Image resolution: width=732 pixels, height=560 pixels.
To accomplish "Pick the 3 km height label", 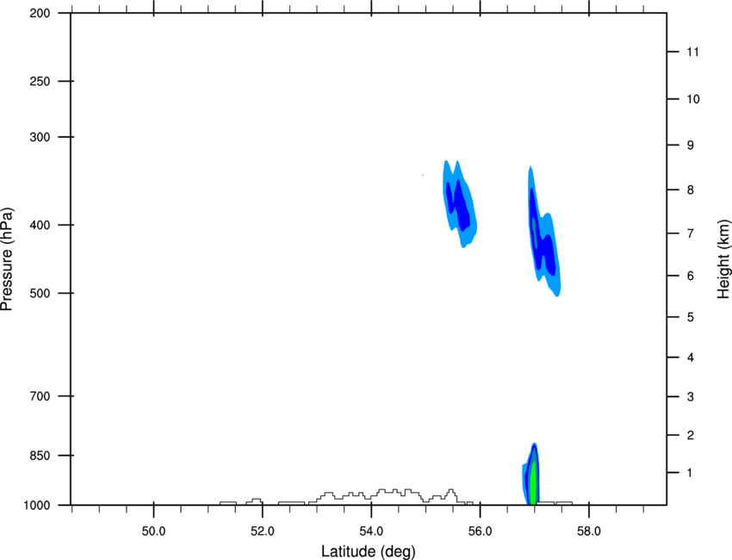I will [691, 396].
